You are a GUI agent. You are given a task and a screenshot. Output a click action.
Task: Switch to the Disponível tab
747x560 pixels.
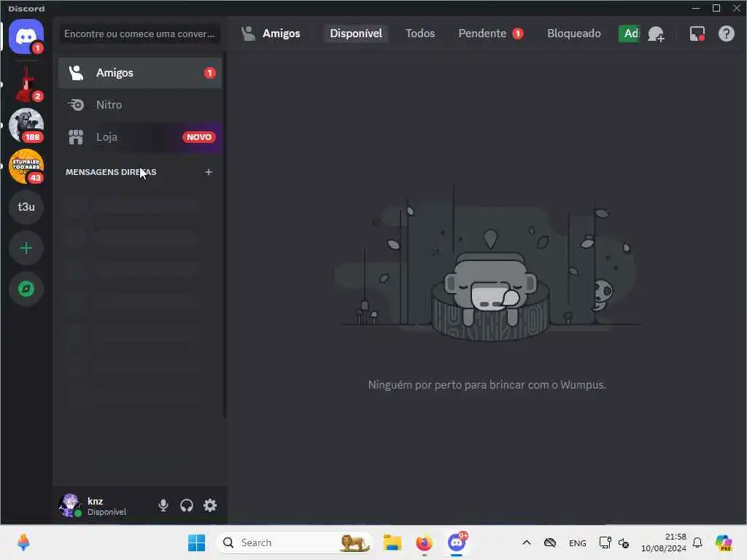tap(356, 34)
